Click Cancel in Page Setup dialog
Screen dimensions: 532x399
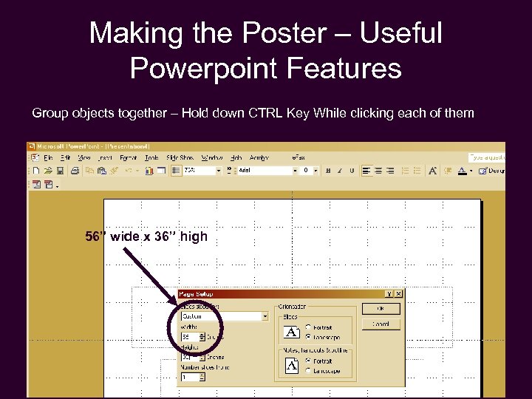(x=381, y=324)
